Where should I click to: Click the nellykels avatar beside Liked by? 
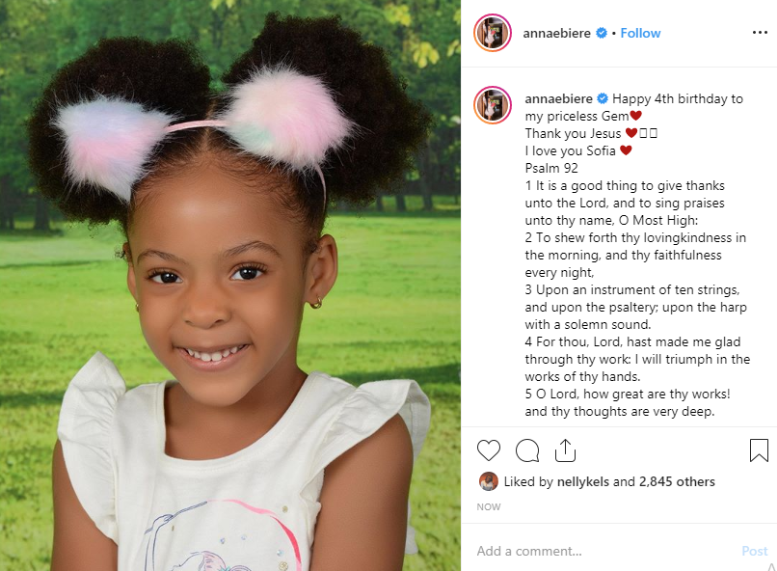point(488,481)
